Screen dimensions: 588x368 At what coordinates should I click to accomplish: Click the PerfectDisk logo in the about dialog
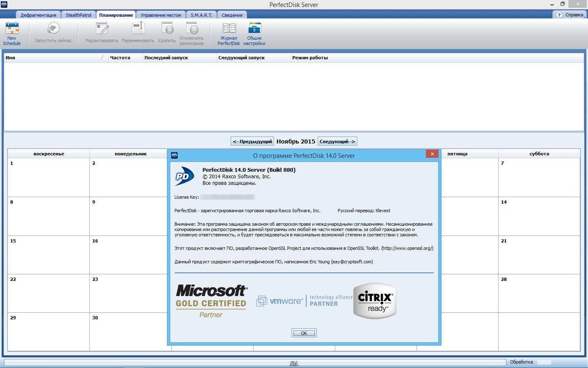click(x=185, y=176)
